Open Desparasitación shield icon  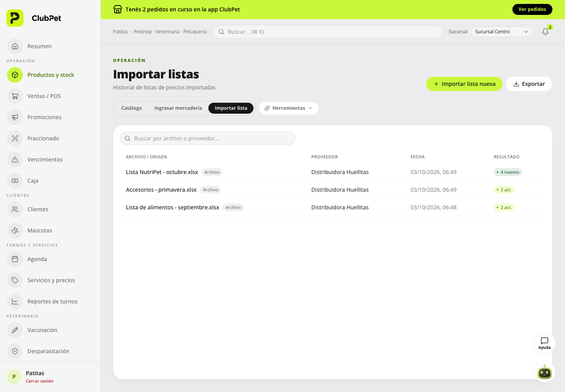pos(15,351)
